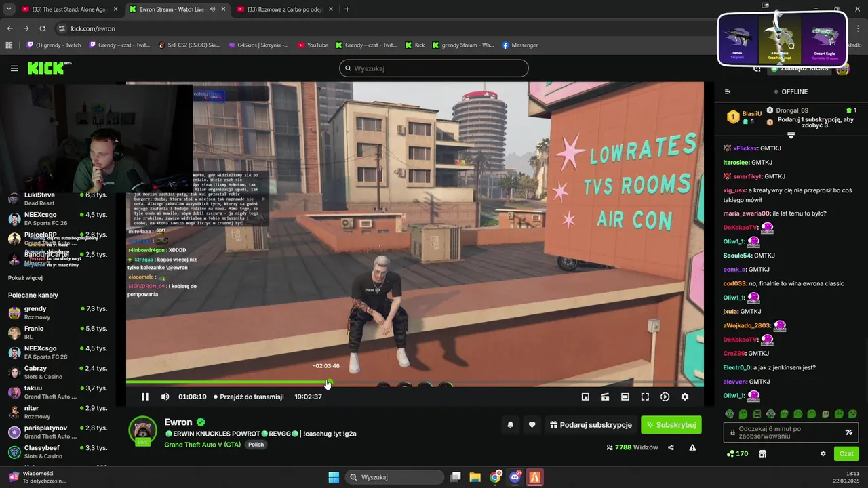Viewport: 868px width, 488px height.
Task: Toggle notification bell for Ewron
Action: pos(510,425)
